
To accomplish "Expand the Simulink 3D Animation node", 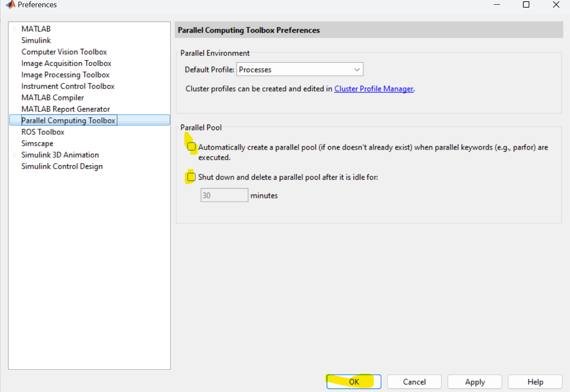I will point(14,155).
